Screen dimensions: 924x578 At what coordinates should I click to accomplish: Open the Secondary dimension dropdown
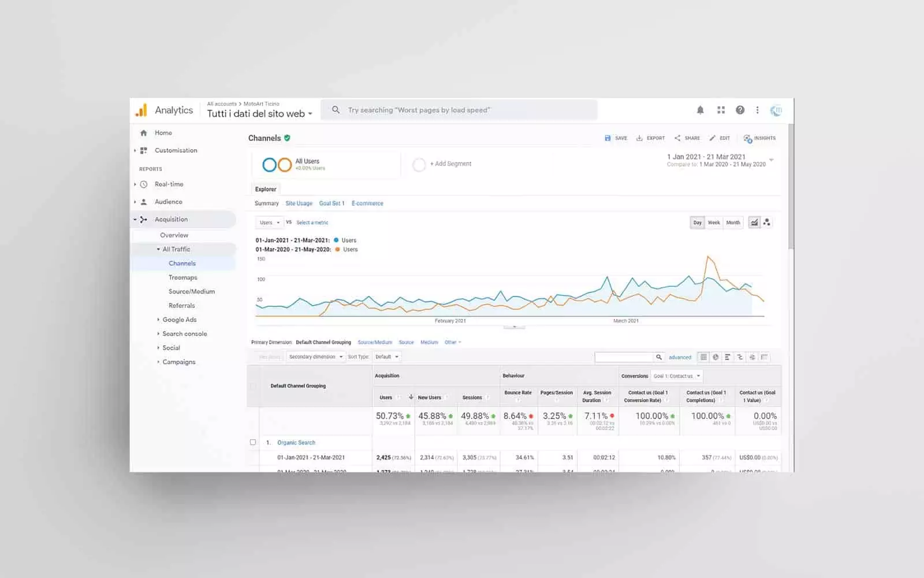315,357
